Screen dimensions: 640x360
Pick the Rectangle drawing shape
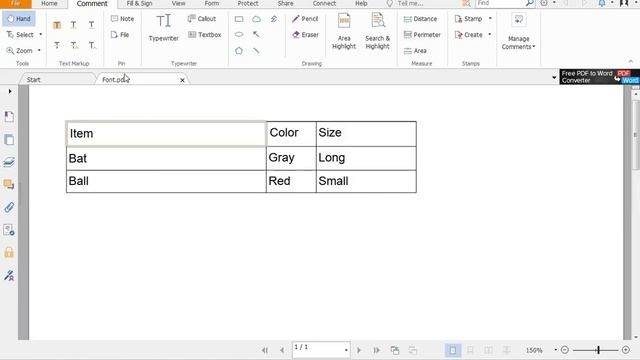point(239,19)
